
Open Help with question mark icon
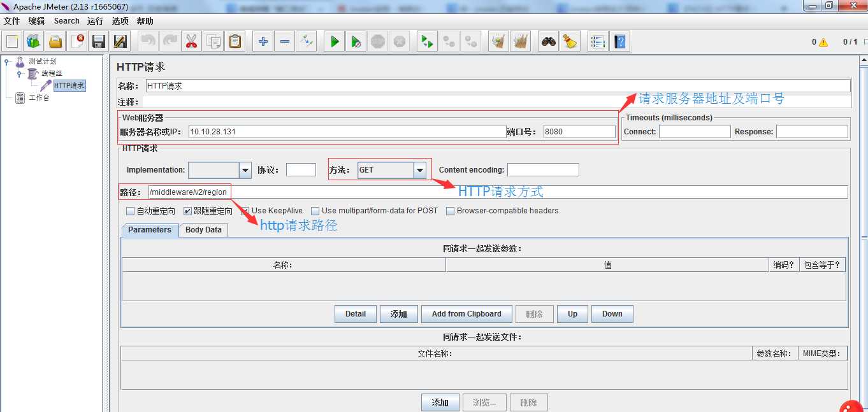619,41
